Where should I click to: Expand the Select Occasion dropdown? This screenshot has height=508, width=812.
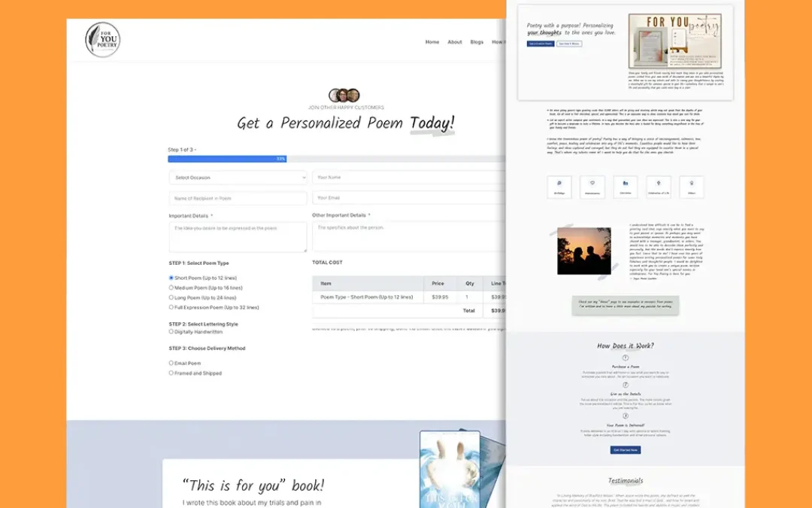tap(238, 178)
